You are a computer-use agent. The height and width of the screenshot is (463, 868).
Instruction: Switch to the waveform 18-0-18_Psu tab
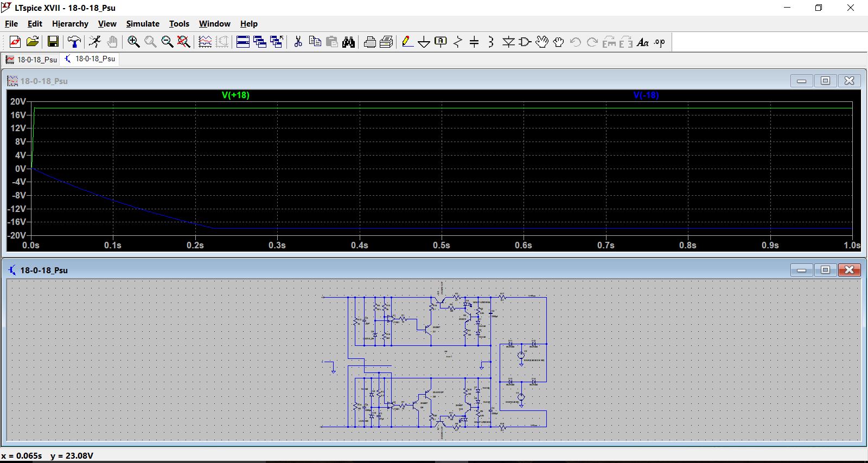click(31, 59)
